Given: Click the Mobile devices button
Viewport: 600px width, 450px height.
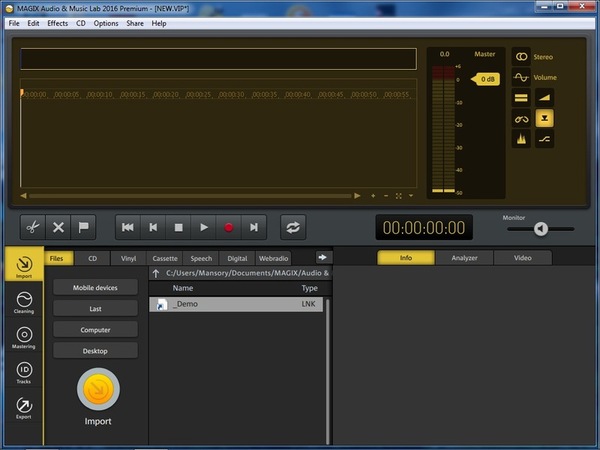Looking at the screenshot, I should pos(95,288).
